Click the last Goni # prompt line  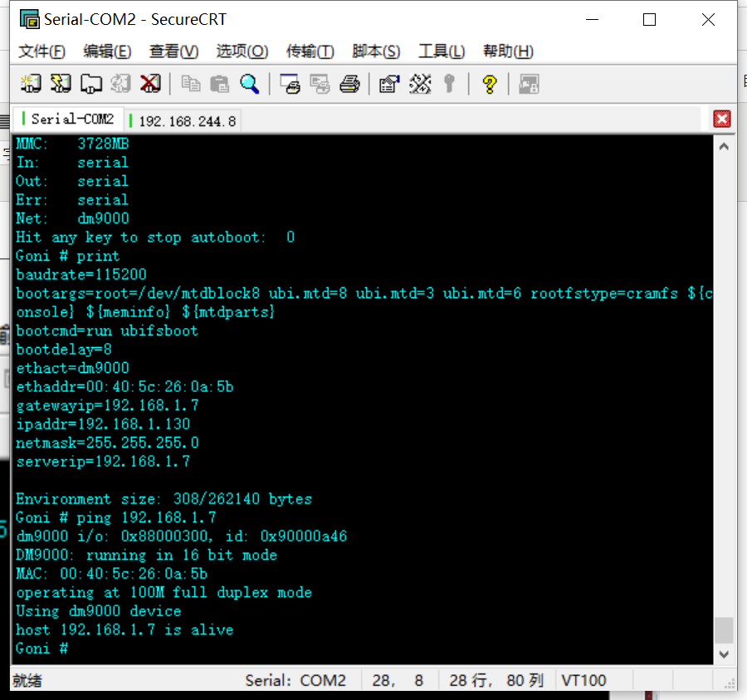(41, 649)
